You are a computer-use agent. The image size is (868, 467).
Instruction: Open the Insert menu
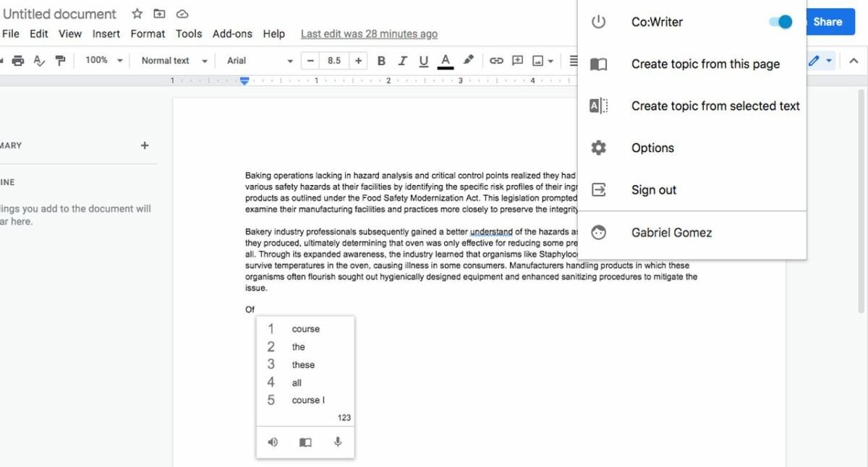(x=106, y=34)
